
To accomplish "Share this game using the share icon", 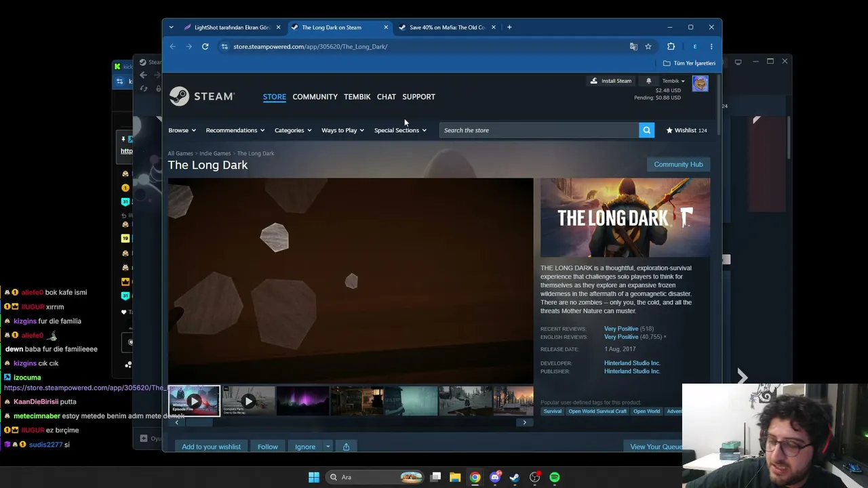I will [346, 447].
